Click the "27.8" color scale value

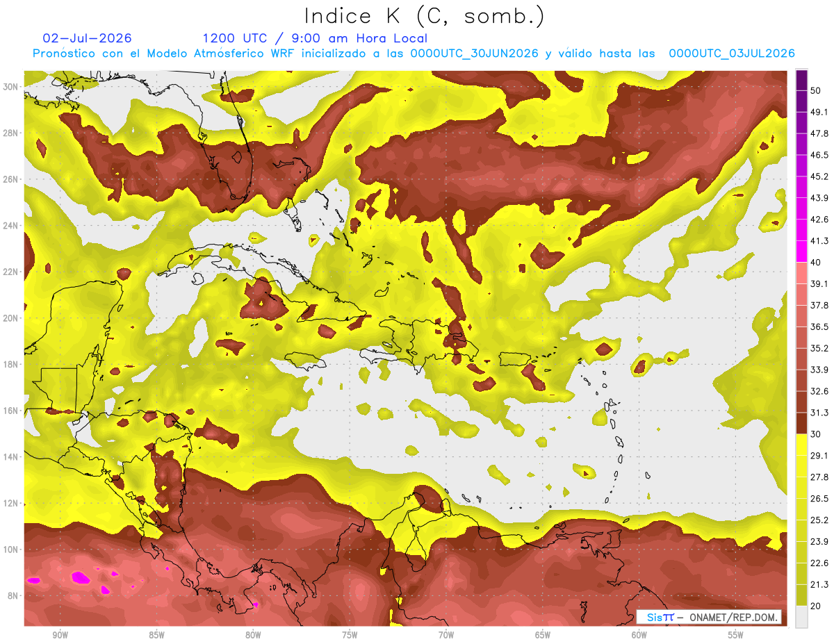(819, 477)
